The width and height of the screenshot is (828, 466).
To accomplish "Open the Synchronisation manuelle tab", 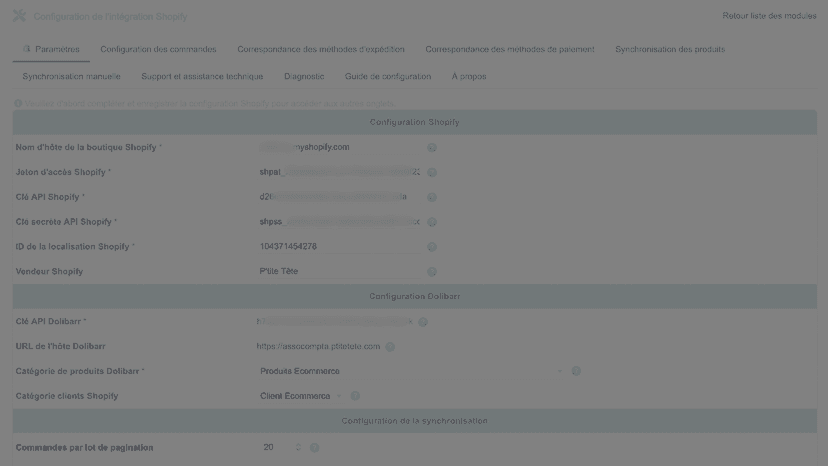I will click(x=72, y=77).
